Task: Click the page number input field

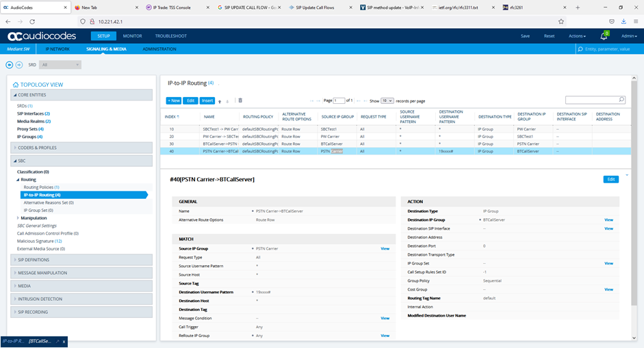Action: coord(339,101)
